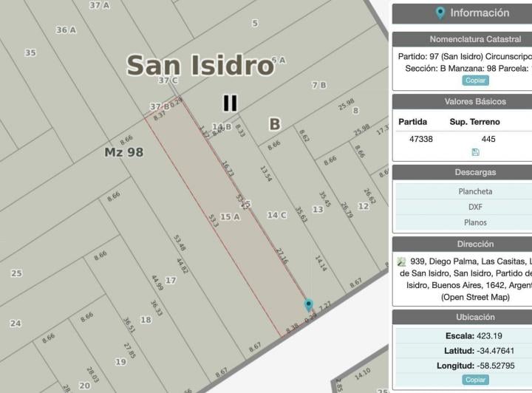
Task: Copy the Ubicación coordinates
Action: 475,380
